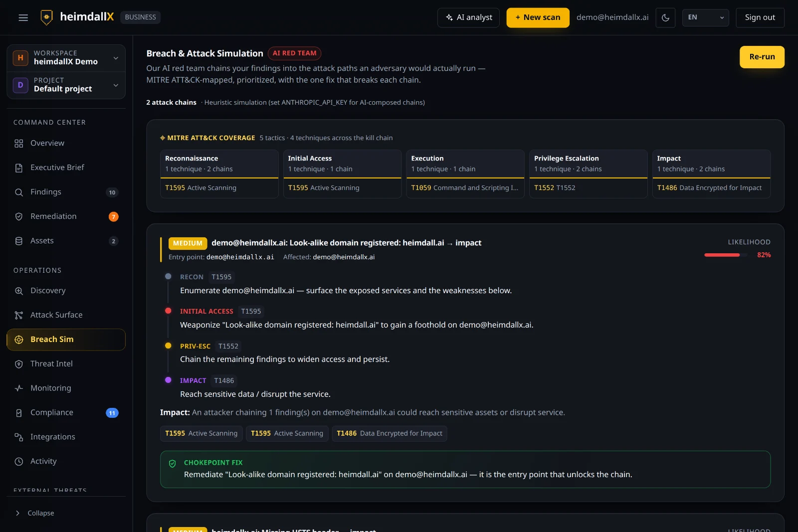Click the MEDIUM severity badge
This screenshot has width=798, height=532.
(x=188, y=243)
